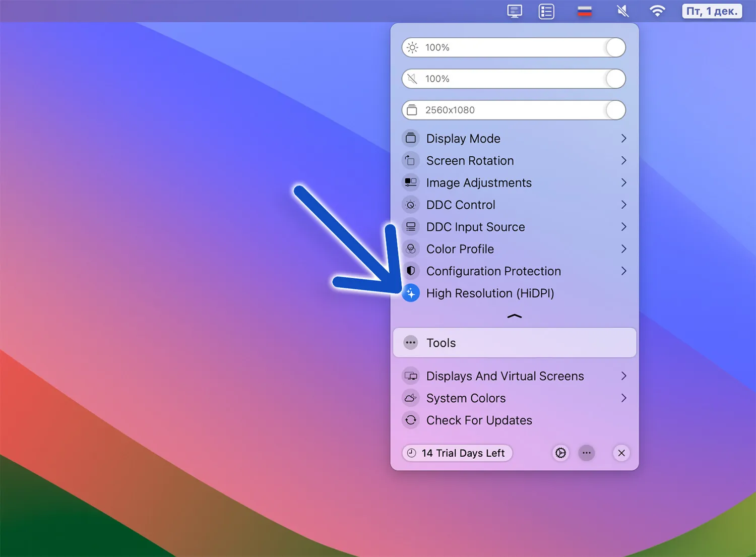Viewport: 756px width, 557px height.
Task: Click the brightness 100% slider knob
Action: [x=615, y=47]
